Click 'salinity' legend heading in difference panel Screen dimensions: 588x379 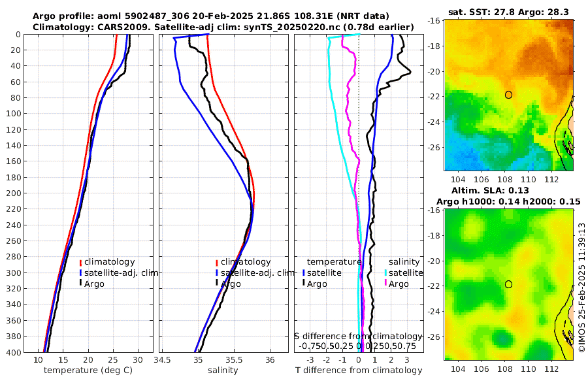(x=404, y=262)
